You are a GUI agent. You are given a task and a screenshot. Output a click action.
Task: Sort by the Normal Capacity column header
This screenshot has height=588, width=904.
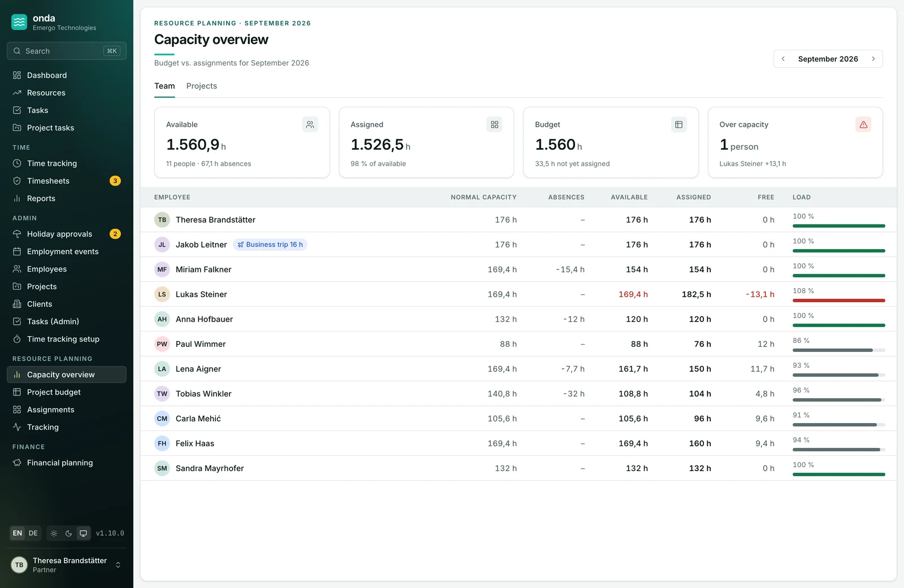484,197
